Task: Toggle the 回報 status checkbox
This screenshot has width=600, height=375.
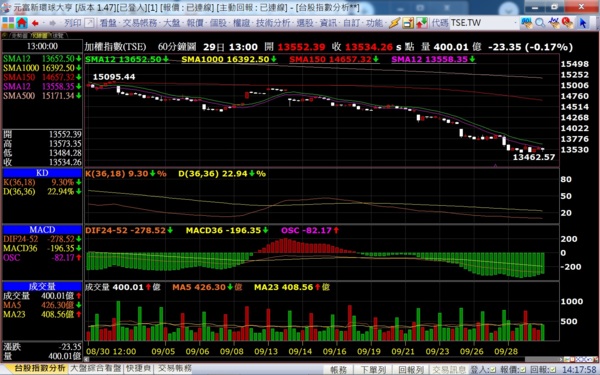Action: [x=553, y=370]
